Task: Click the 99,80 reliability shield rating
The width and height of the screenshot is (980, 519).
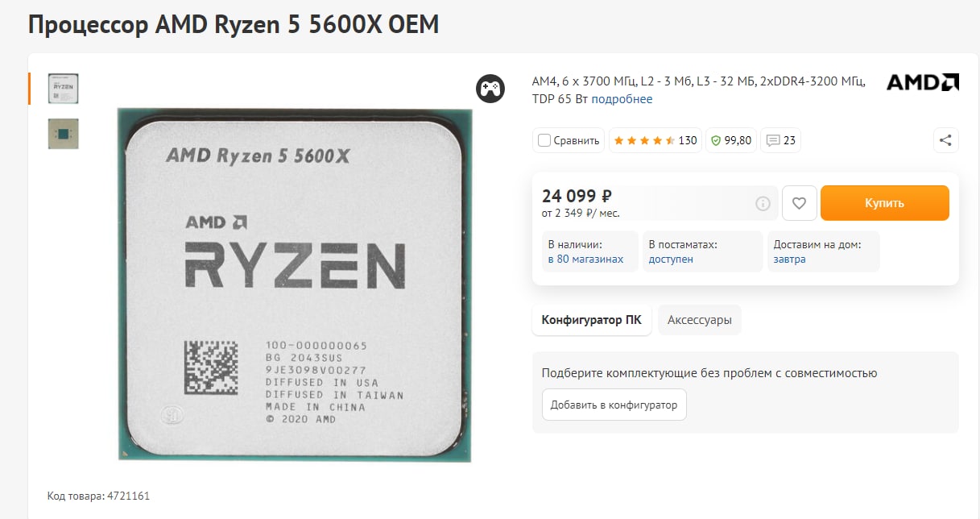Action: pos(730,140)
